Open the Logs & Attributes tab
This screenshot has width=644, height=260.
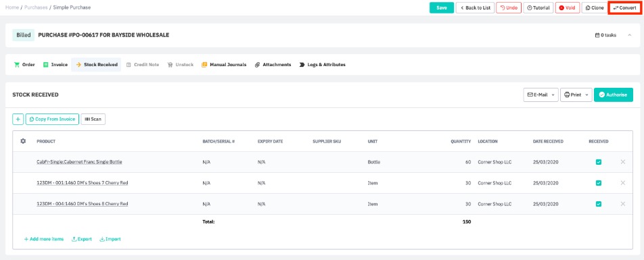[323, 65]
